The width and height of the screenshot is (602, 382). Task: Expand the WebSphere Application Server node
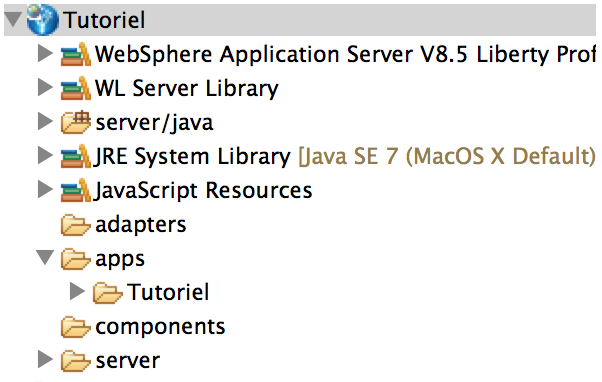click(x=45, y=54)
